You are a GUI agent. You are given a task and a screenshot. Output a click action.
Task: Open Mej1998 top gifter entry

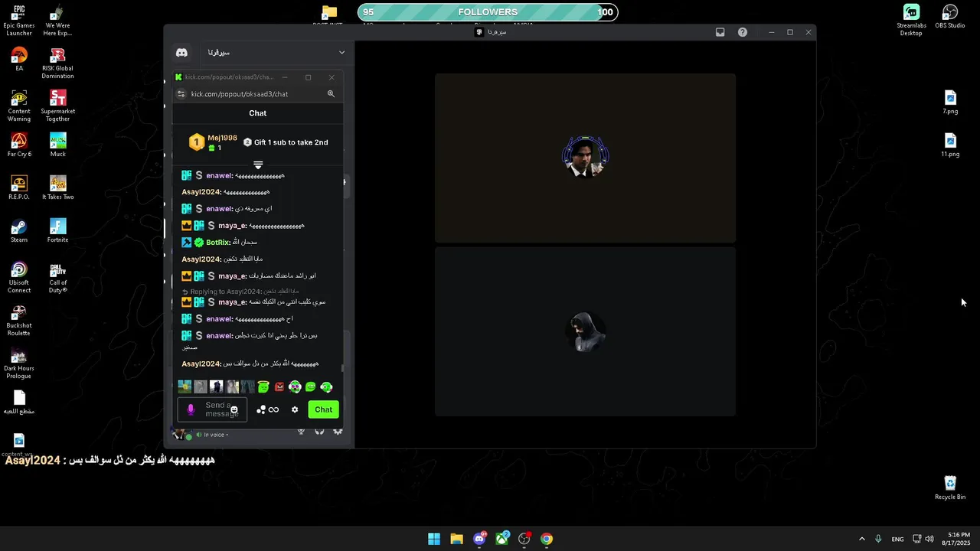tap(214, 142)
